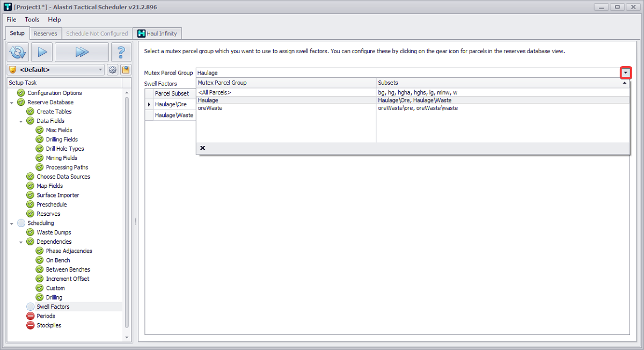Click green check icon for Waste Dumps
644x350 pixels.
coord(30,232)
